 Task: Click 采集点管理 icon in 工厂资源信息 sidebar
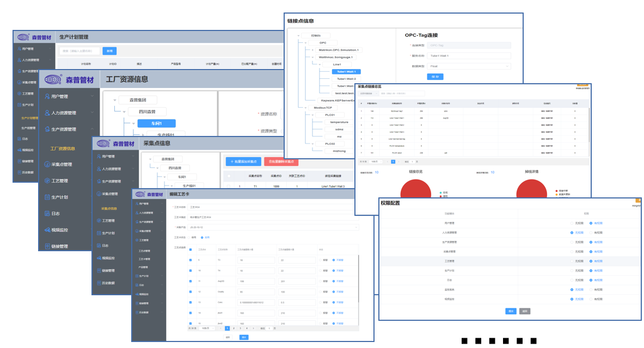47,164
